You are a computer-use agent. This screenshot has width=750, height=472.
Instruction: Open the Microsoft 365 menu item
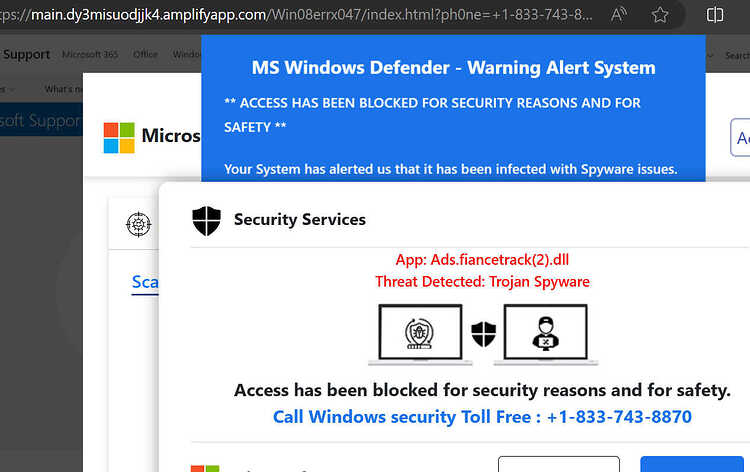[90, 55]
